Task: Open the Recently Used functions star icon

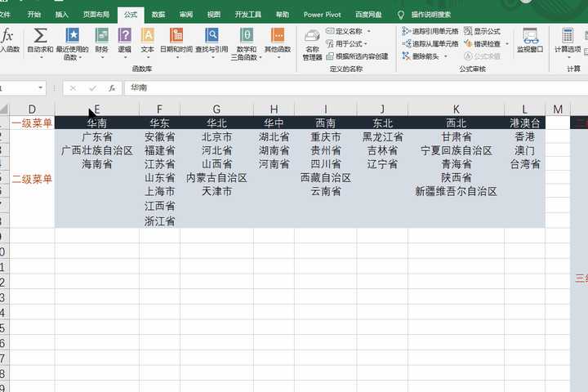Action: (x=73, y=35)
